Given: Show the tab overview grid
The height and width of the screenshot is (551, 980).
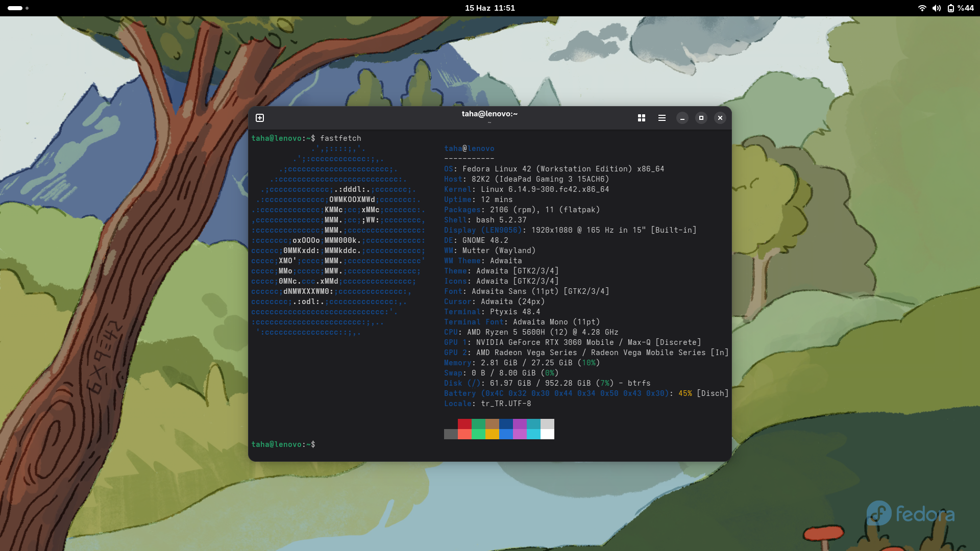Looking at the screenshot, I should pyautogui.click(x=642, y=118).
